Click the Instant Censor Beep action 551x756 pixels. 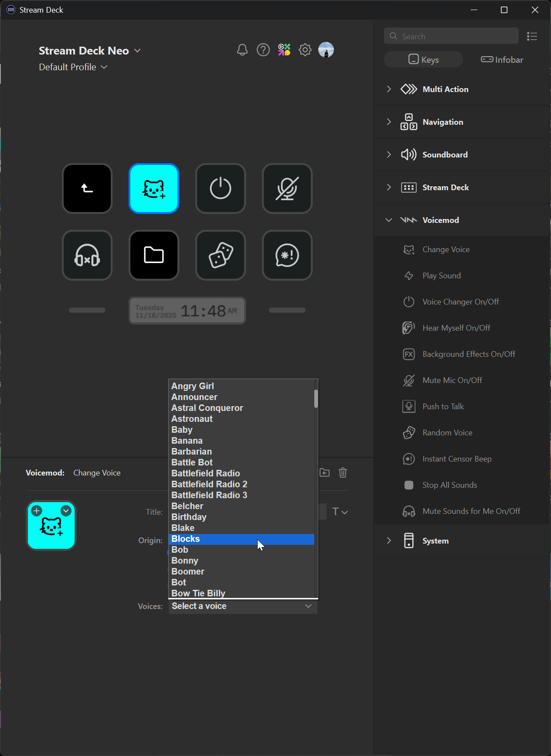click(462, 459)
